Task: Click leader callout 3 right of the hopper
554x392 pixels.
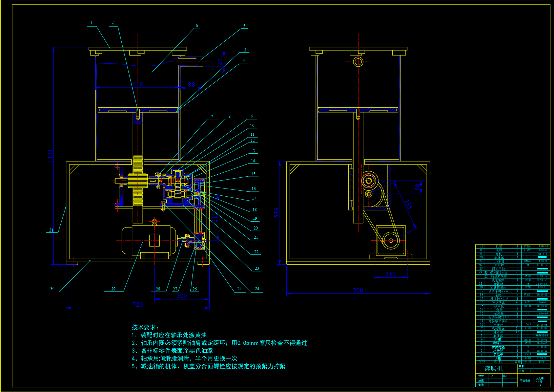Action: [x=245, y=50]
